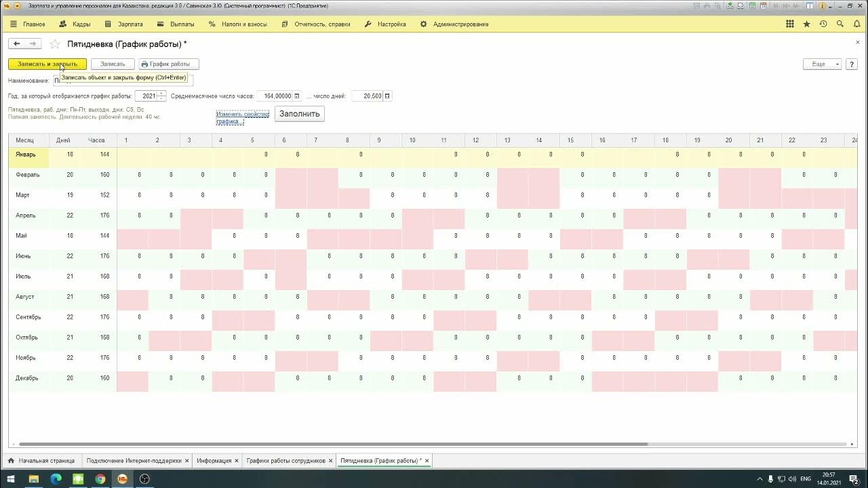This screenshot has width=868, height=488.
Task: Open Microsoft Edge in taskbar
Action: click(56, 479)
